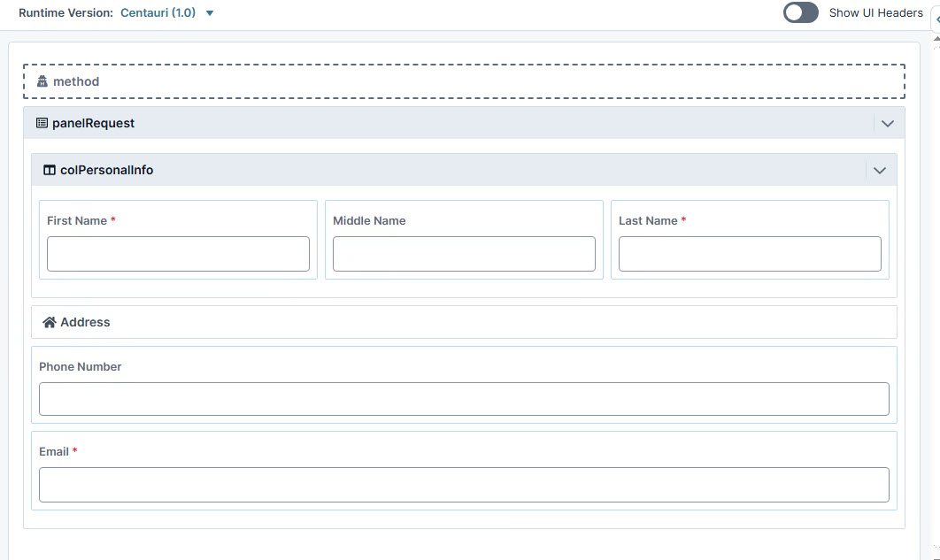Click inside the Email field
This screenshot has width=940, height=560.
(464, 485)
